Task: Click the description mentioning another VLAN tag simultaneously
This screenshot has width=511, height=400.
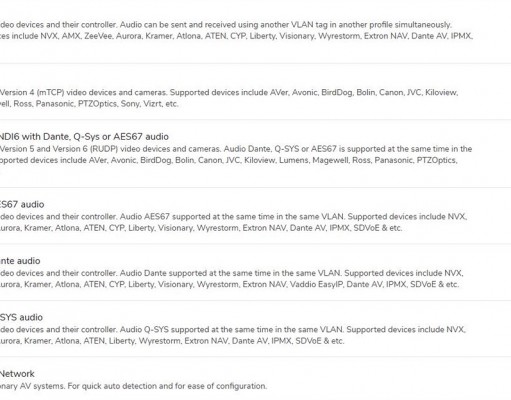Action: [x=226, y=25]
